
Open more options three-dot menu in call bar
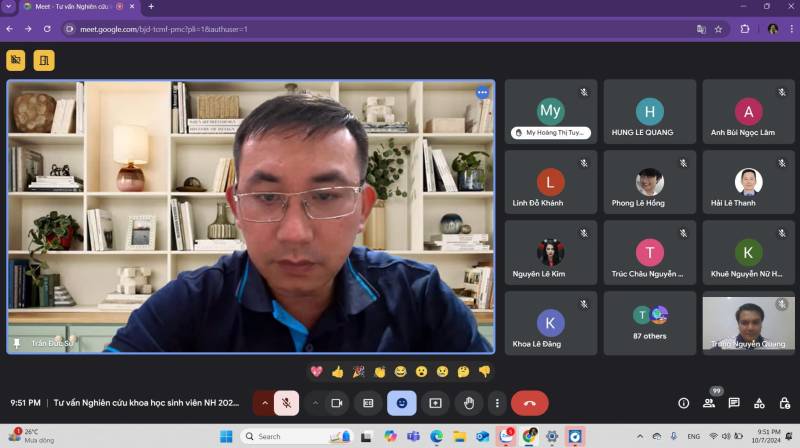click(x=497, y=403)
